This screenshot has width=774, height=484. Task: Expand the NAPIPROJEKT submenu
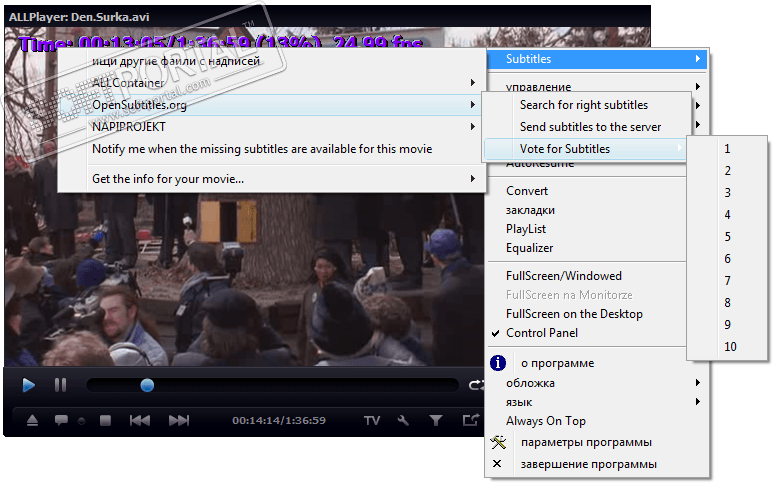point(271,127)
